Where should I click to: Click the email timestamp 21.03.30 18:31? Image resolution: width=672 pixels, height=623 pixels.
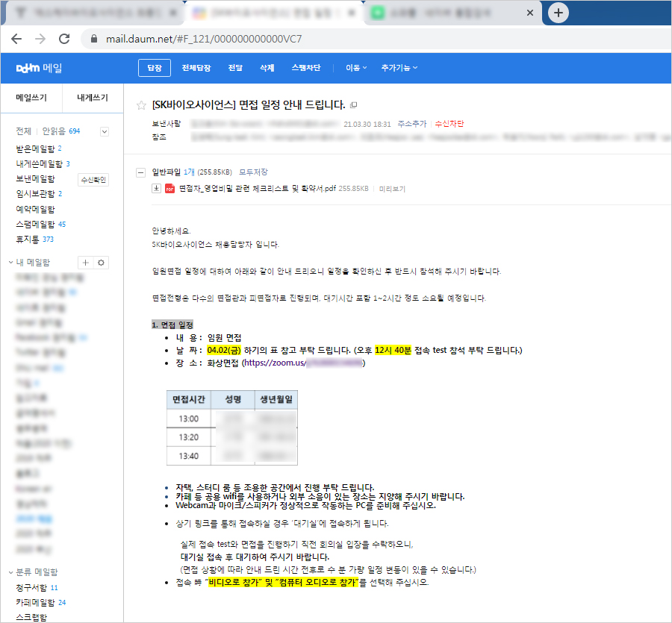[x=367, y=124]
